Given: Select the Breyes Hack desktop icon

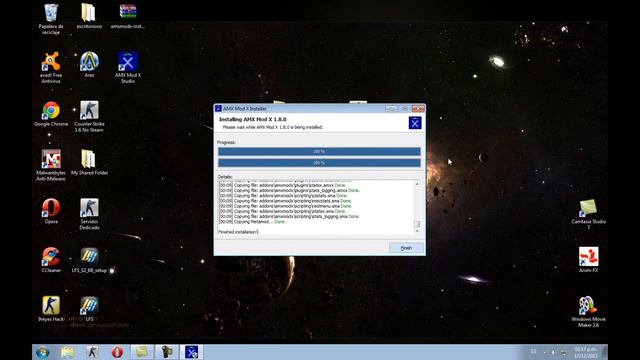Looking at the screenshot, I should tap(51, 309).
